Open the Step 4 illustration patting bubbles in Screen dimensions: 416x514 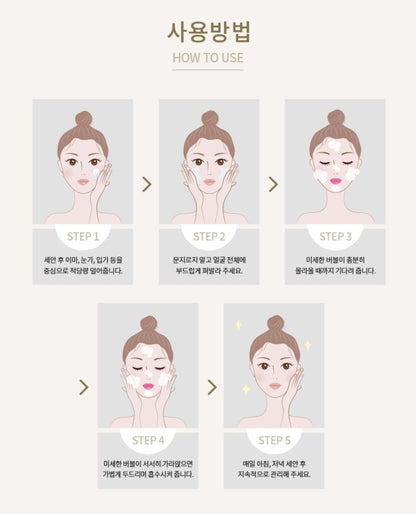(x=148, y=365)
